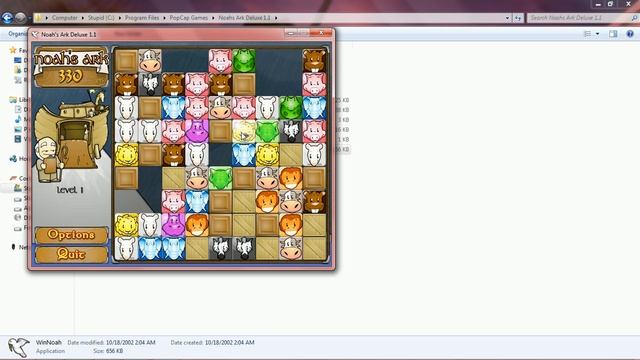
Task: Click the Explorer Back arrow button
Action: pyautogui.click(x=7, y=18)
